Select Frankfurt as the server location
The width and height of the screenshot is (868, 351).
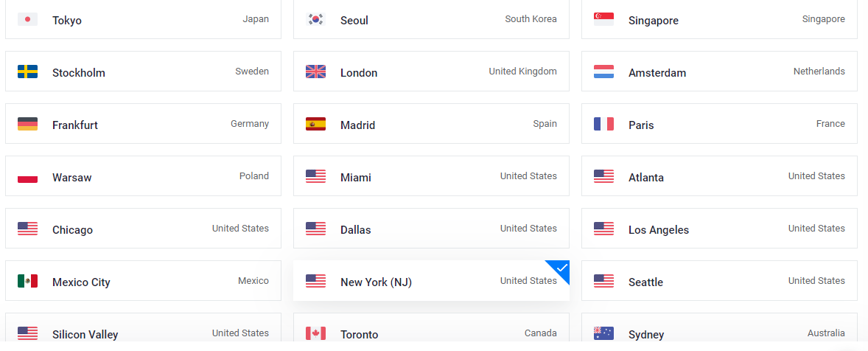coord(143,124)
